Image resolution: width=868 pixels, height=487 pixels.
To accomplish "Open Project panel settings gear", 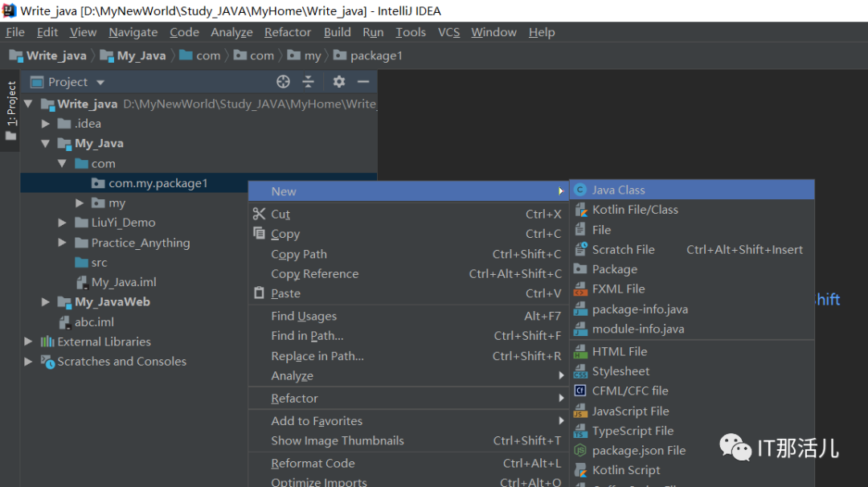I will tap(339, 82).
